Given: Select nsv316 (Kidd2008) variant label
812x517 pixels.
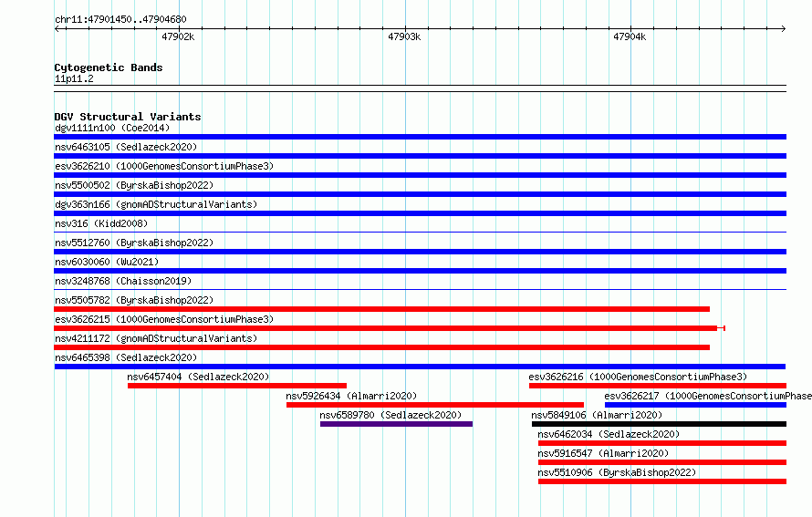Looking at the screenshot, I should coord(101,223).
